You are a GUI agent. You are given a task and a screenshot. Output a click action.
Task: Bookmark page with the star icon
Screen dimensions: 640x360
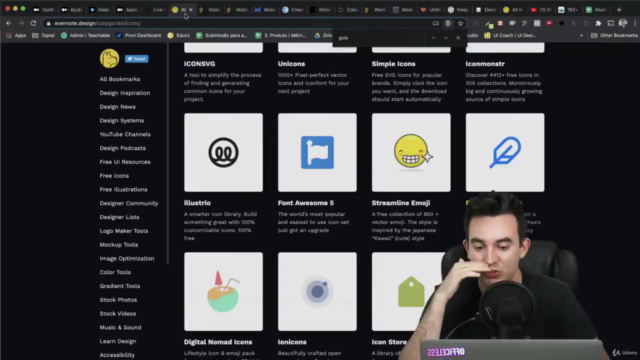pyautogui.click(x=460, y=23)
